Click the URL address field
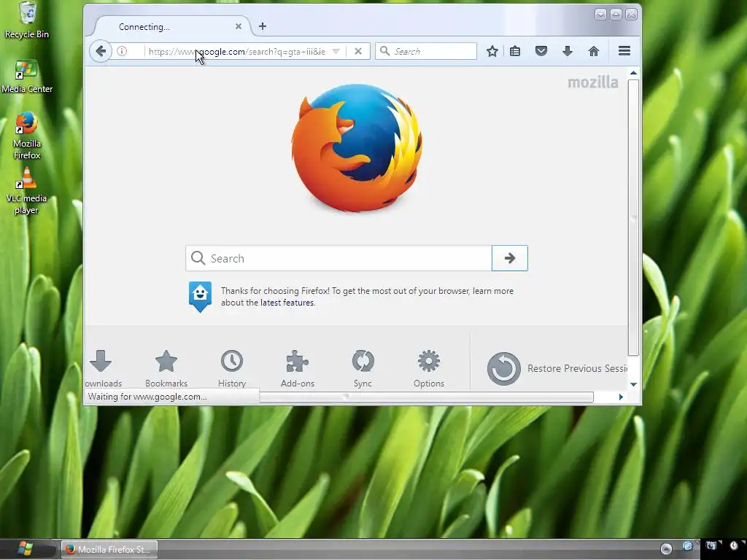 (237, 52)
